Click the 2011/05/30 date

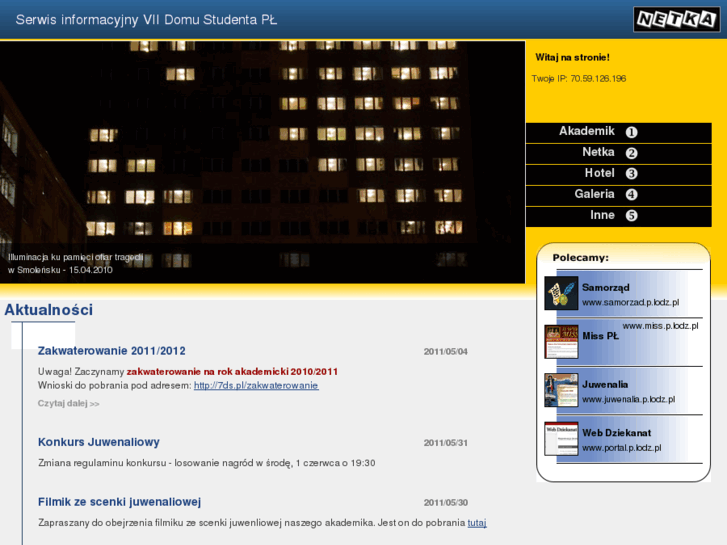point(446,503)
